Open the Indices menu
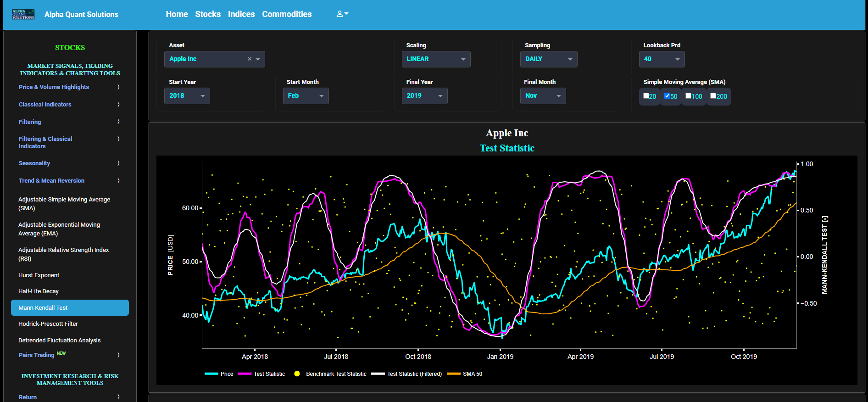The width and height of the screenshot is (868, 402). [241, 14]
